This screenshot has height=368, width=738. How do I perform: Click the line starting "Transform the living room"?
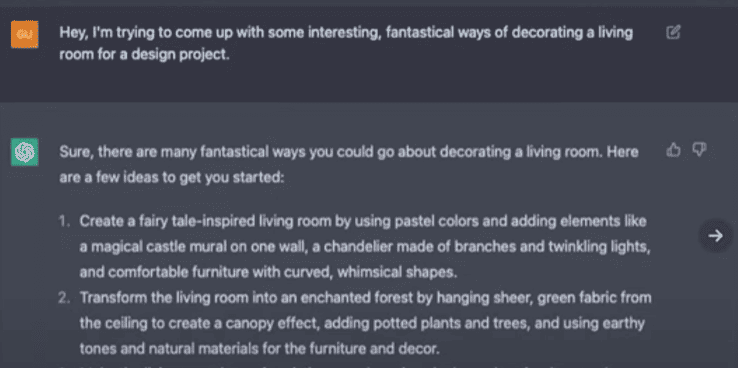[x=365, y=298]
